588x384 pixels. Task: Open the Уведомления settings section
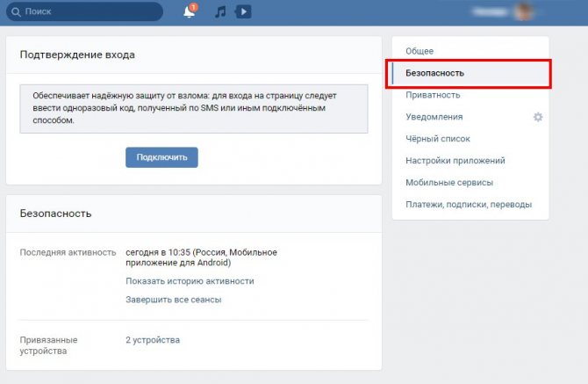[434, 117]
